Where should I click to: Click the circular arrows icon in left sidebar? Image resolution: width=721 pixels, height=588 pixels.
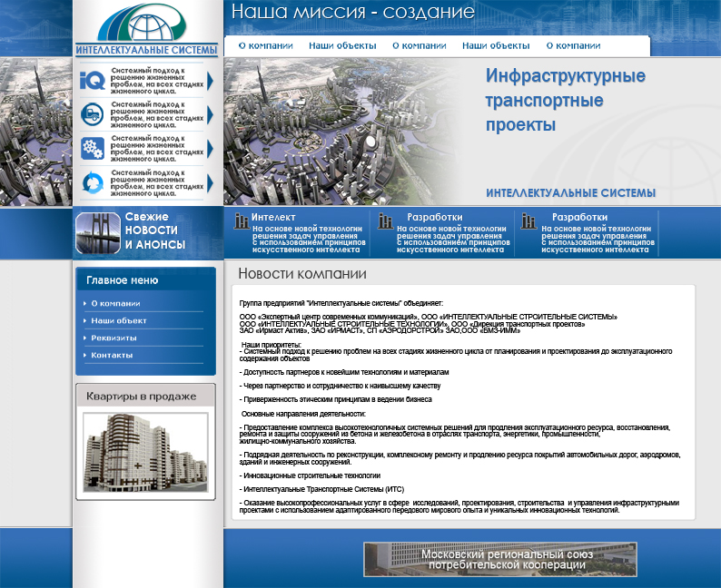point(93,182)
